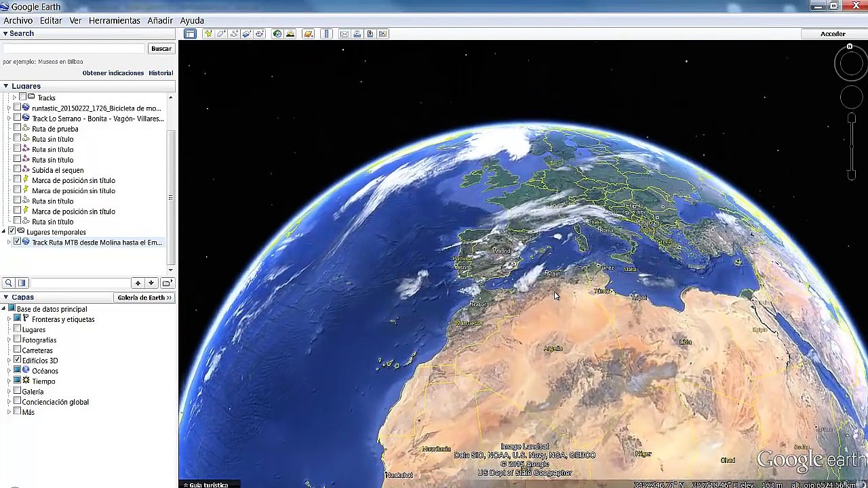Open the Historial link

[161, 73]
